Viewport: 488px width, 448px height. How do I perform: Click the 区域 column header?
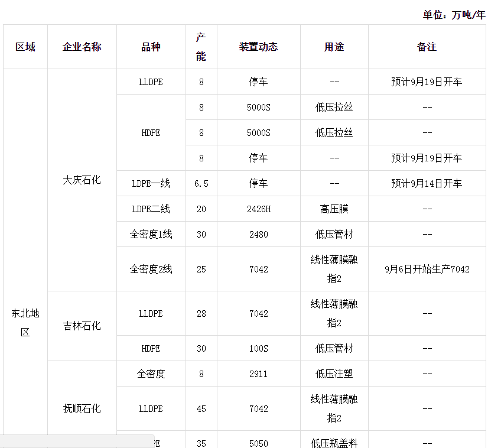coord(25,47)
